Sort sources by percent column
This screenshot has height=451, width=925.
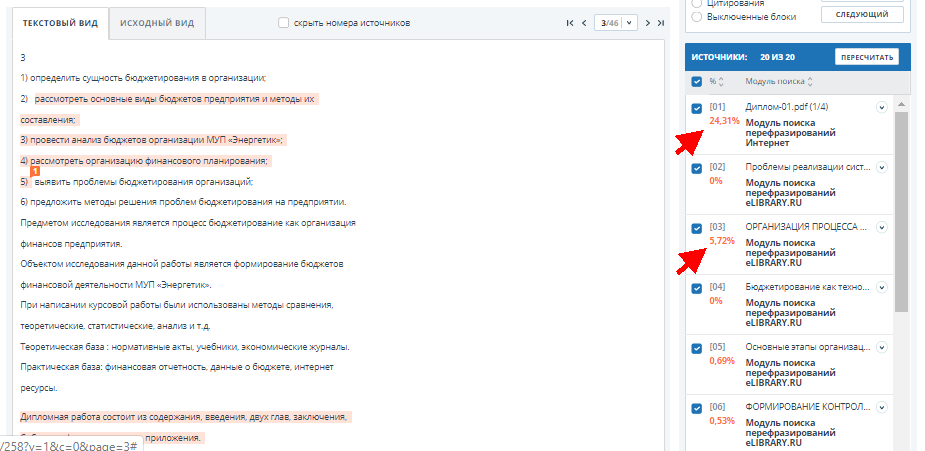[716, 81]
